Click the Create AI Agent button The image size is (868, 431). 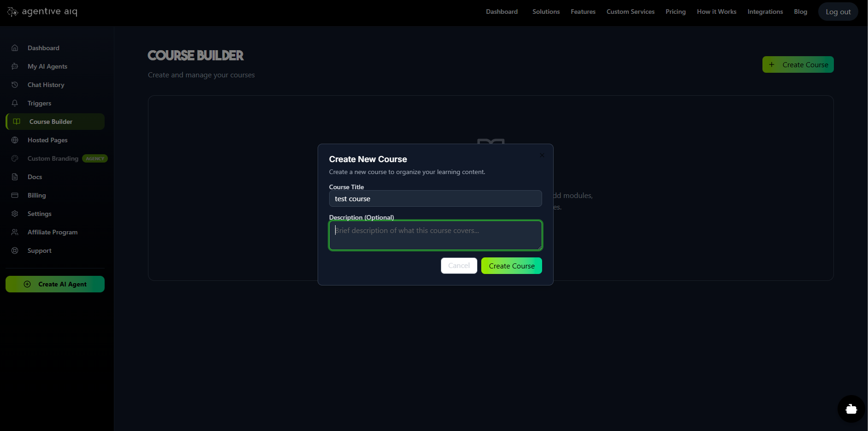tap(55, 284)
